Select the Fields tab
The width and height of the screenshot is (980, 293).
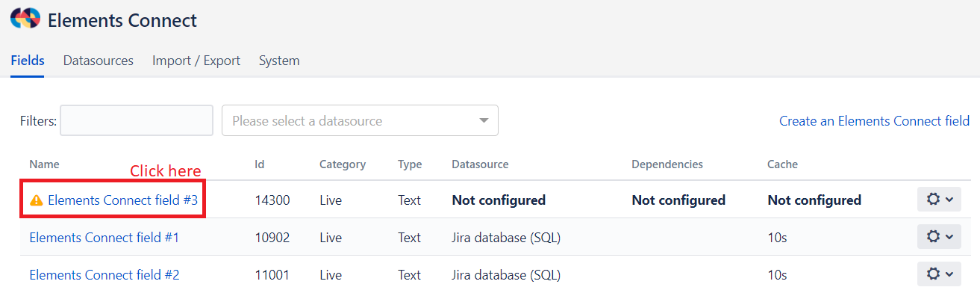coord(28,61)
